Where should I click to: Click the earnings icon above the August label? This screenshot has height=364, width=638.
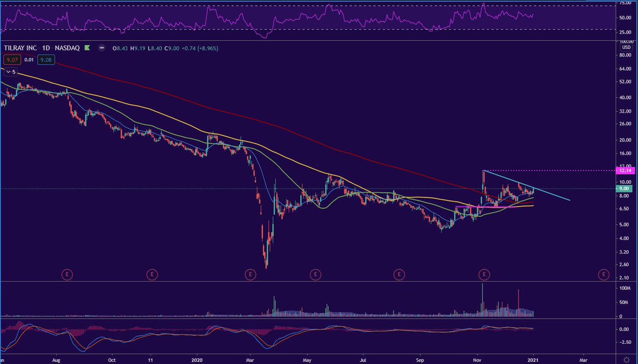(67, 275)
